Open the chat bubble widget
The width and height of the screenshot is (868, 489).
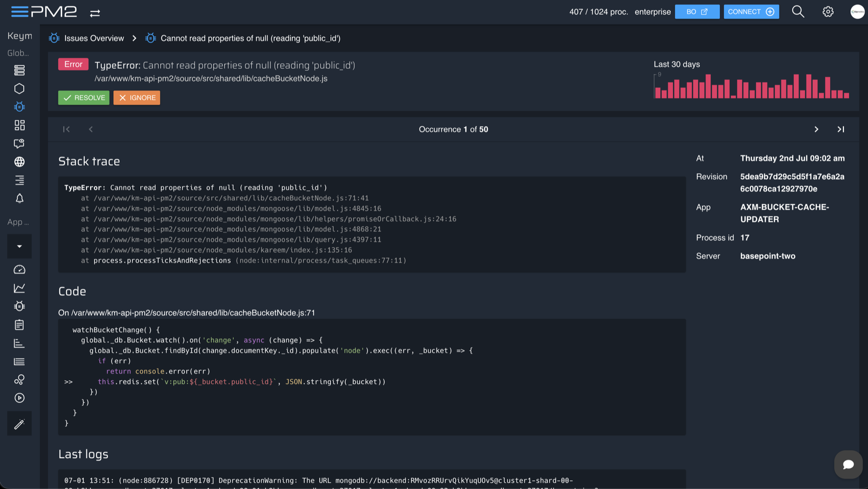848,464
